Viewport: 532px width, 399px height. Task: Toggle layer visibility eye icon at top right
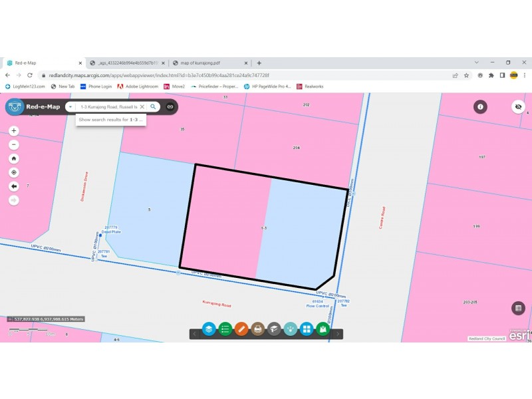pos(518,106)
